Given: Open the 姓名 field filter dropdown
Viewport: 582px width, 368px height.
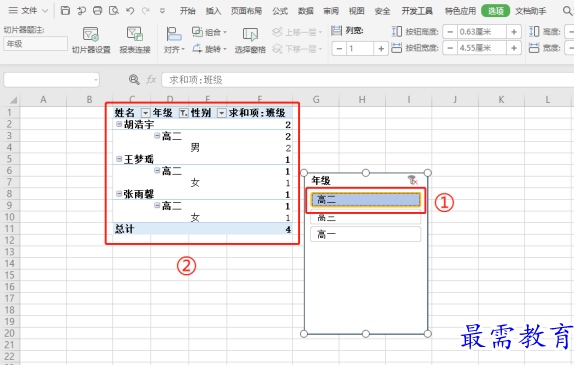Looking at the screenshot, I should 146,113.
